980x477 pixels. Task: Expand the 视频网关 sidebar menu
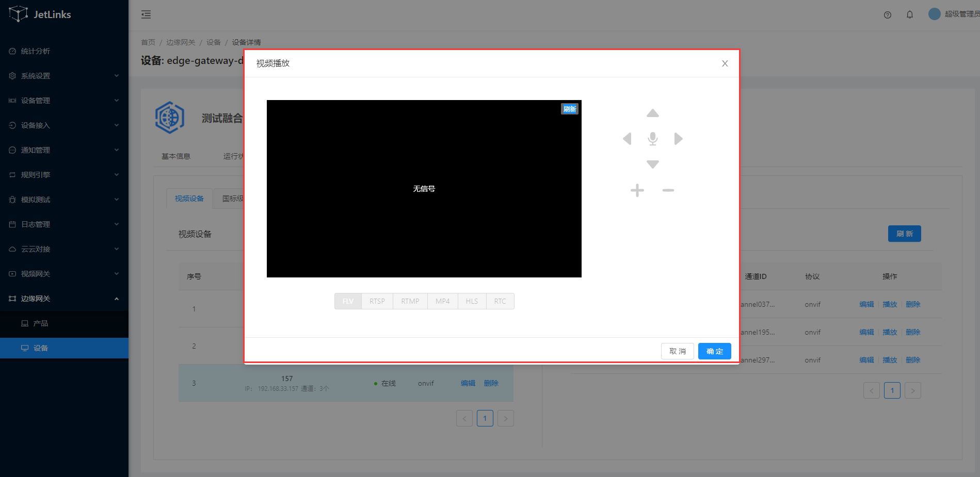pos(64,274)
